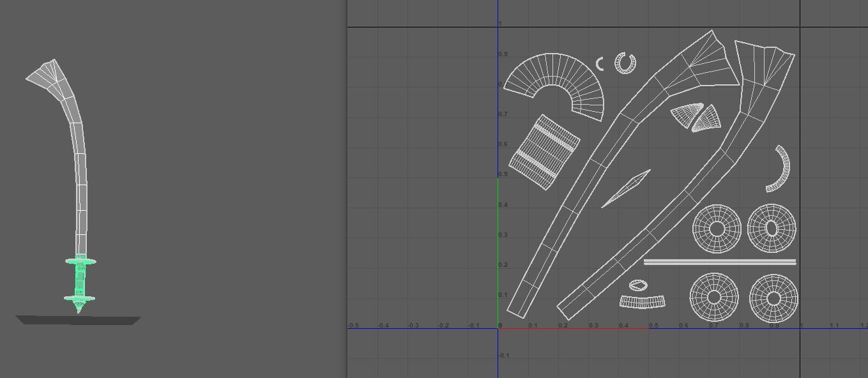Click the '0.9' label on vertical axis
This screenshot has height=378, width=868.
[x=503, y=54]
